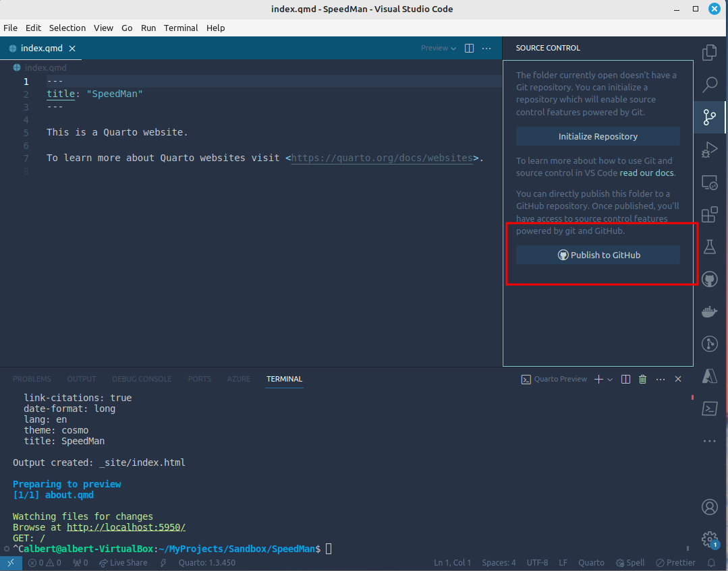Create a new terminal with the plus icon

[599, 380]
